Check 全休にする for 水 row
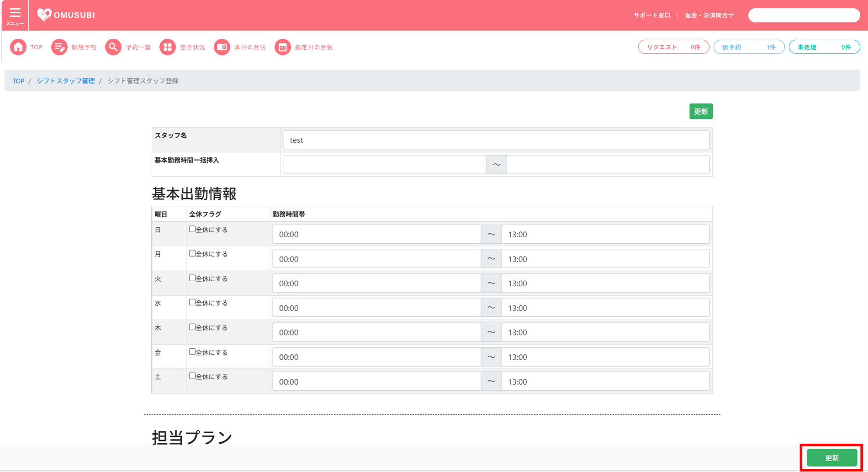The height and width of the screenshot is (472, 868). [192, 302]
